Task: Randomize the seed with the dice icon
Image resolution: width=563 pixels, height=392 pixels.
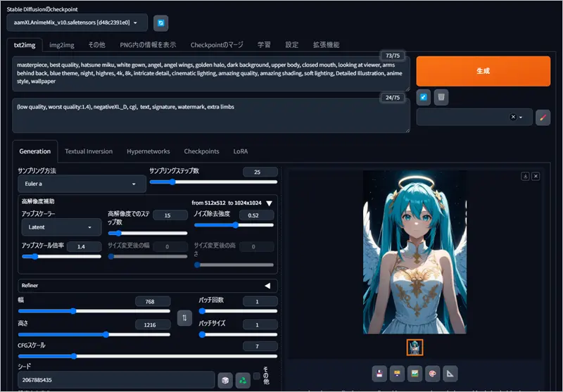Action: (x=225, y=379)
